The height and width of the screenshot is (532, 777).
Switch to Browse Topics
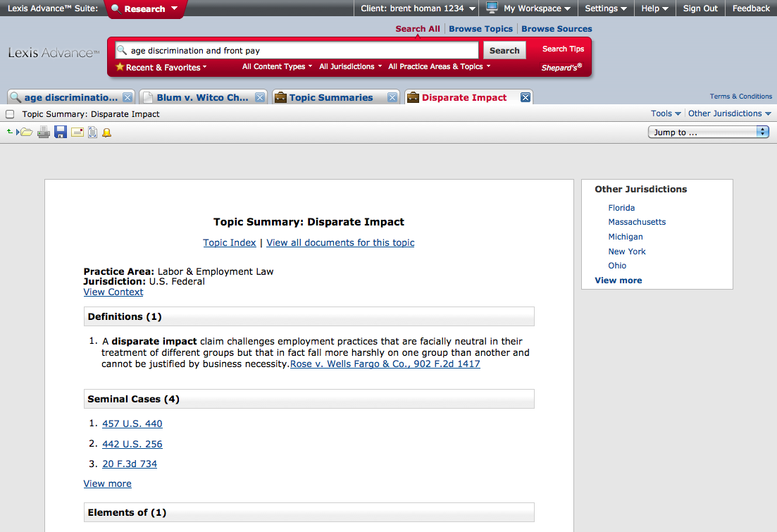[x=480, y=29]
